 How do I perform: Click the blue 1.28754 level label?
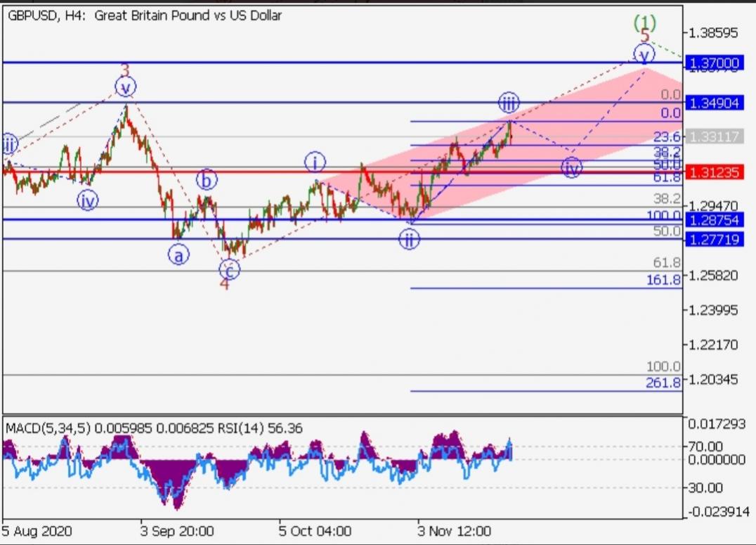(715, 220)
